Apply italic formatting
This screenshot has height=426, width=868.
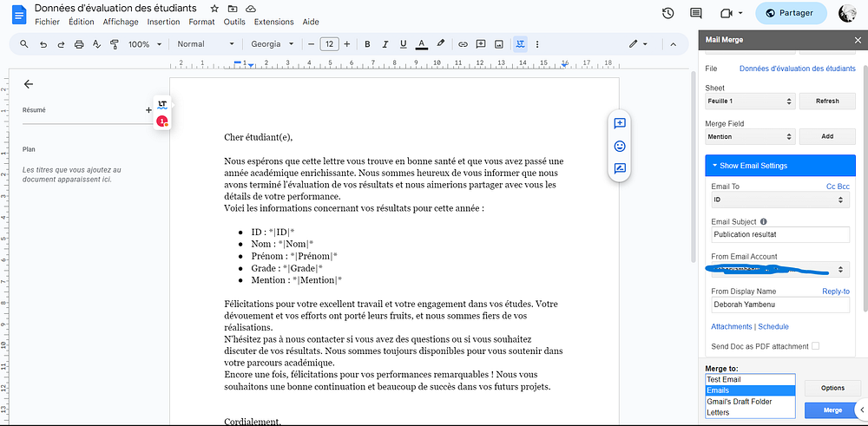(385, 43)
